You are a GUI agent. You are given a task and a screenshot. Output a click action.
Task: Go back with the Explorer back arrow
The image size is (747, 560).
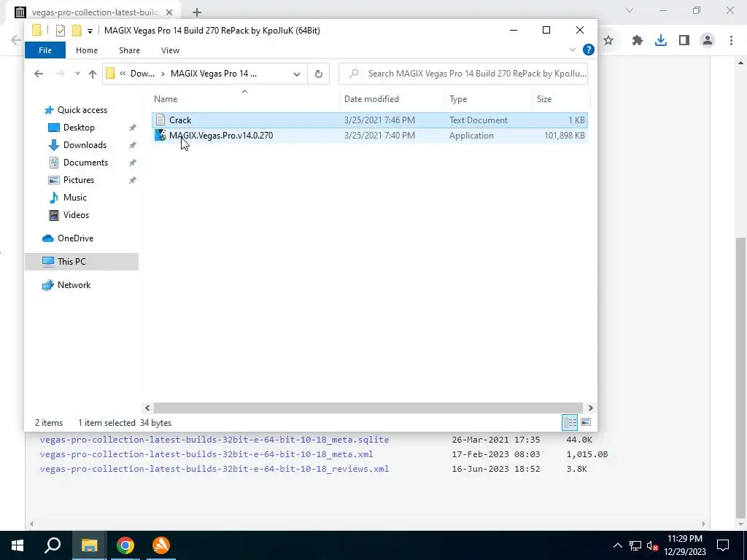pos(39,74)
